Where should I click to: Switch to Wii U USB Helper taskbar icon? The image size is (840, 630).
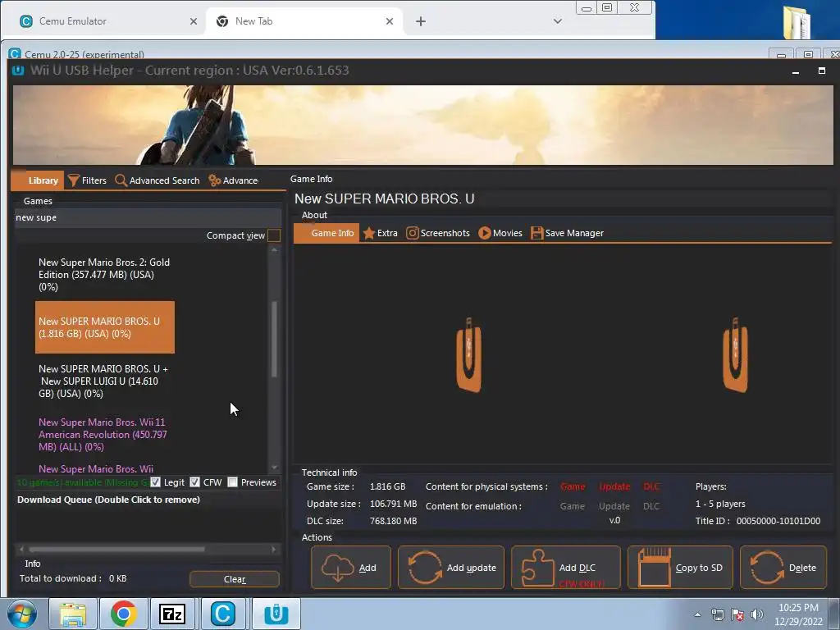pyautogui.click(x=276, y=614)
